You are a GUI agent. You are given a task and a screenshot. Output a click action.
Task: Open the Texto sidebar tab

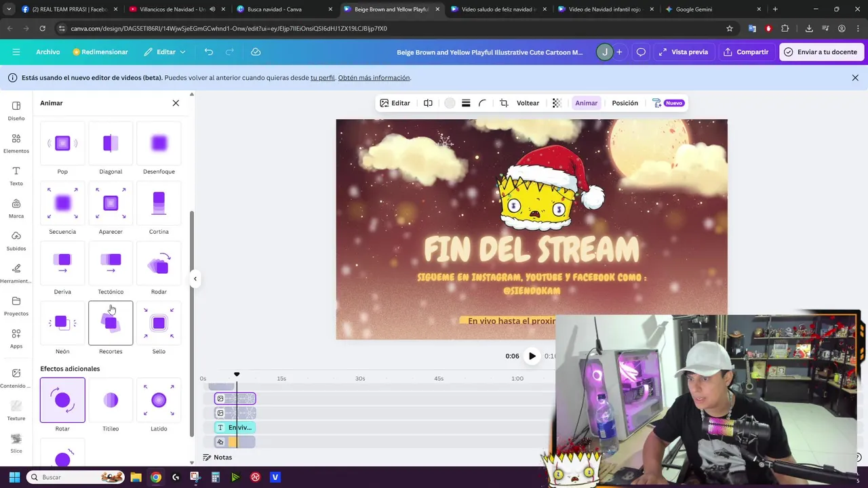click(x=16, y=176)
